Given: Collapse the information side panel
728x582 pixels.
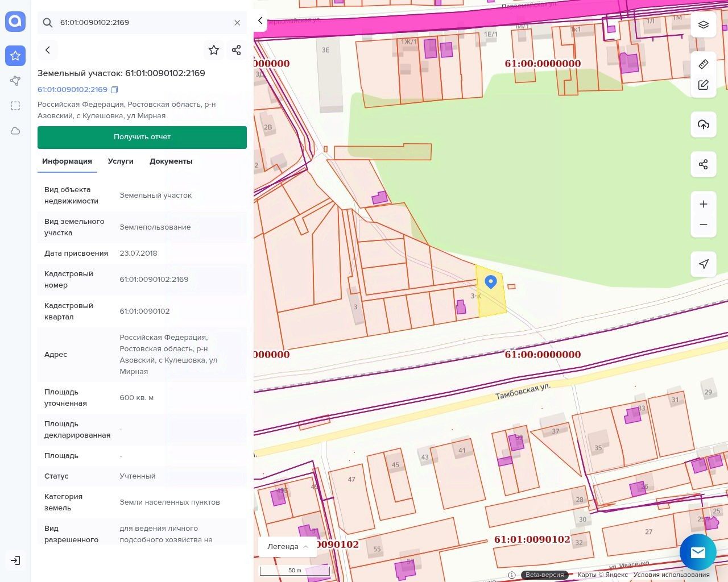Looking at the screenshot, I should (260, 21).
